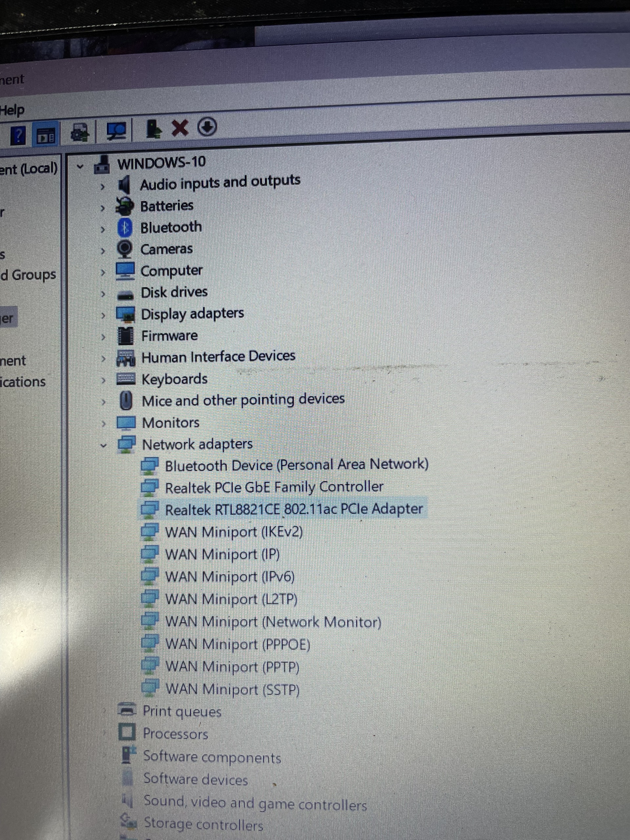Select Bluetooth Device (Personal Area Network)
The width and height of the screenshot is (630, 840).
tap(297, 465)
